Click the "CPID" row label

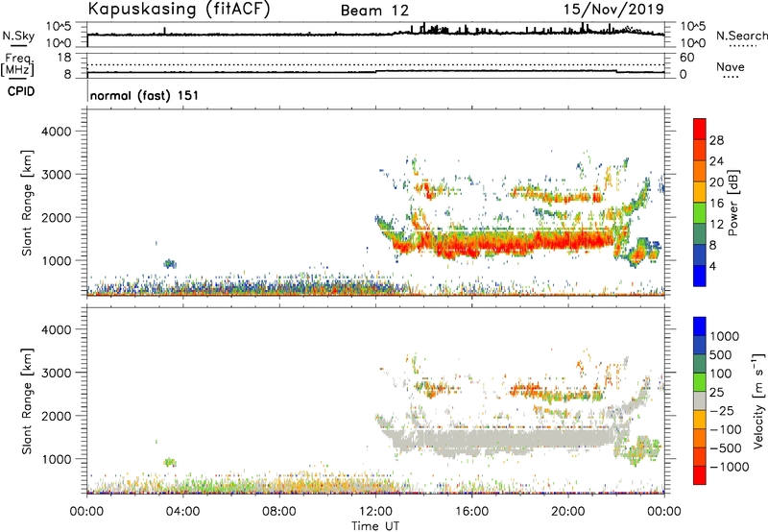21,91
